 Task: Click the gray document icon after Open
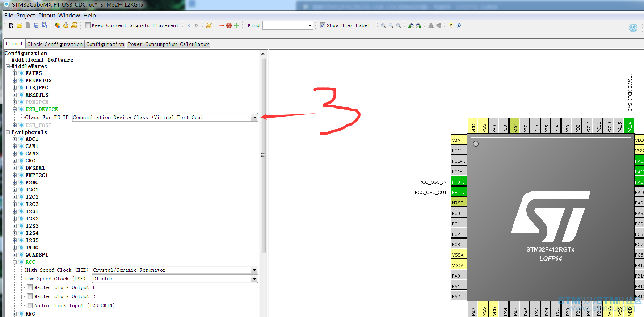point(28,25)
